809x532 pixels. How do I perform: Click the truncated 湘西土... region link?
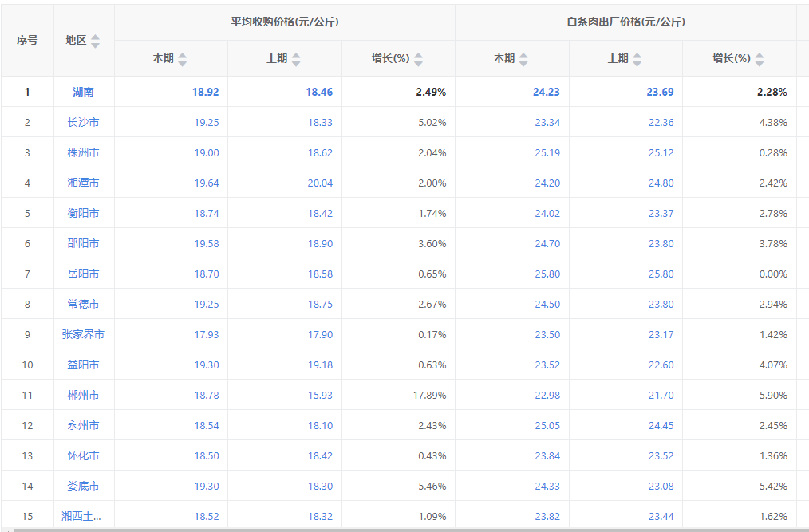[81, 516]
